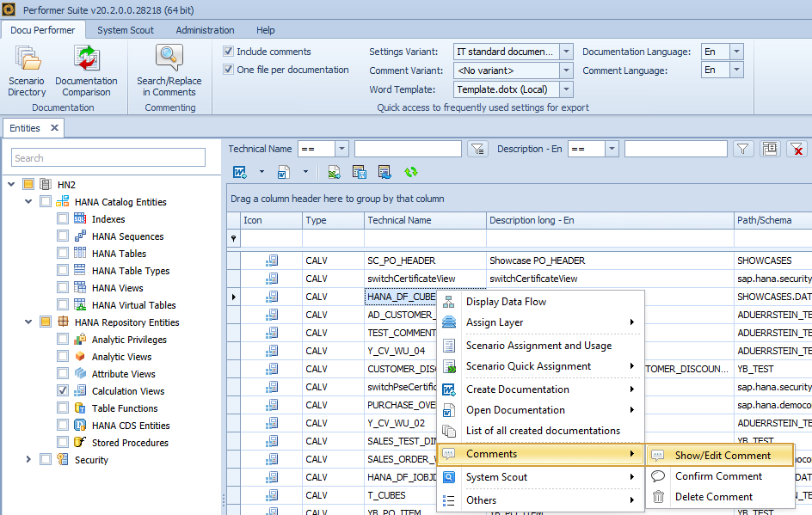Toggle One file per documentation
The width and height of the screenshot is (812, 515).
coord(227,69)
